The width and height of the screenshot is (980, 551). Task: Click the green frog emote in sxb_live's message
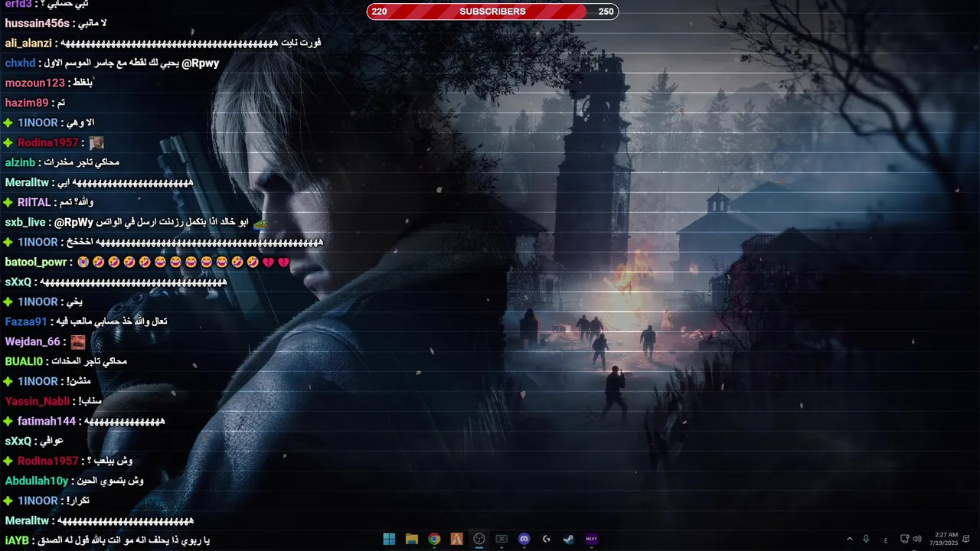[x=261, y=223]
